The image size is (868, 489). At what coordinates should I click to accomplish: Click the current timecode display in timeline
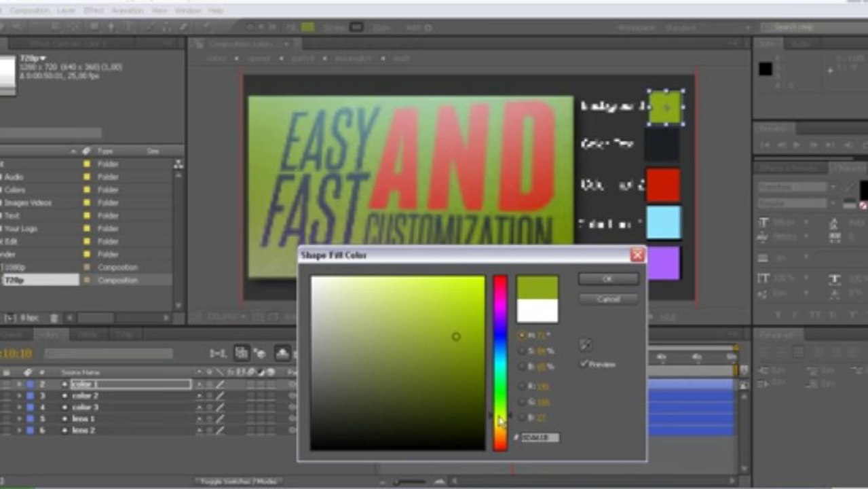click(16, 354)
